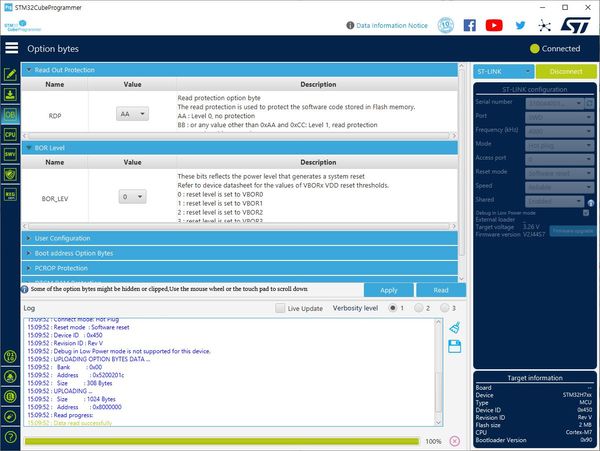Screen dimensions: 600x451
Task: Click the blue info icon beside Shared
Action: [591, 203]
